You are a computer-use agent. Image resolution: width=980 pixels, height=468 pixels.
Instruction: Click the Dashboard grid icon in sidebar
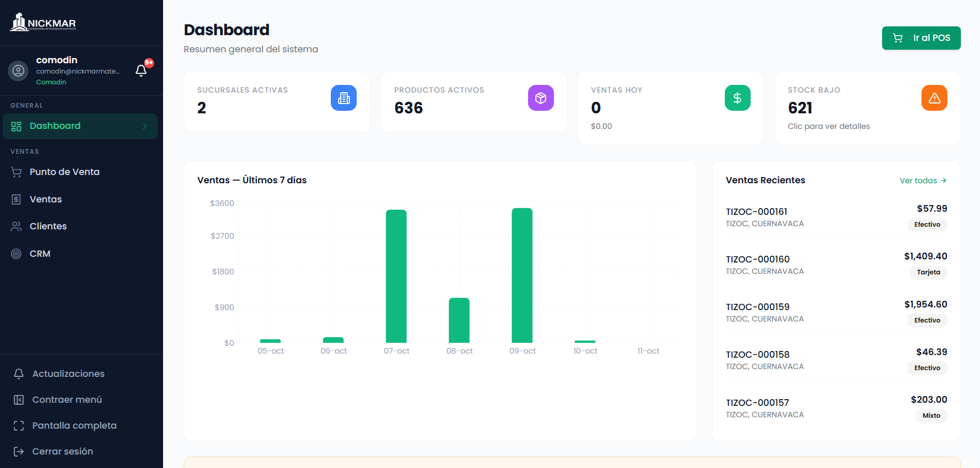[17, 126]
